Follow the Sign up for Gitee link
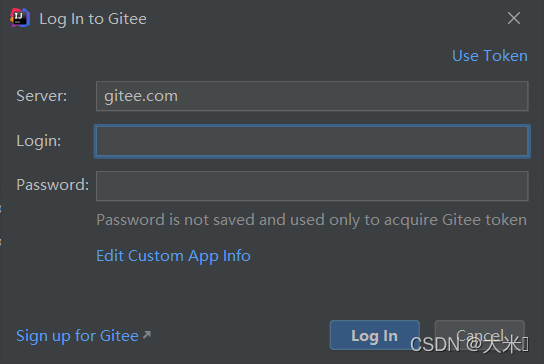 [x=77, y=336]
